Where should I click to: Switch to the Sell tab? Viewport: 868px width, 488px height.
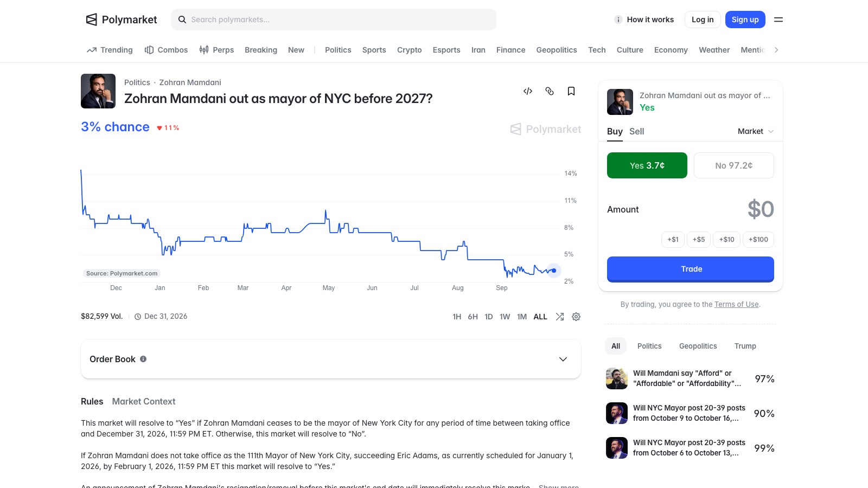pos(637,131)
